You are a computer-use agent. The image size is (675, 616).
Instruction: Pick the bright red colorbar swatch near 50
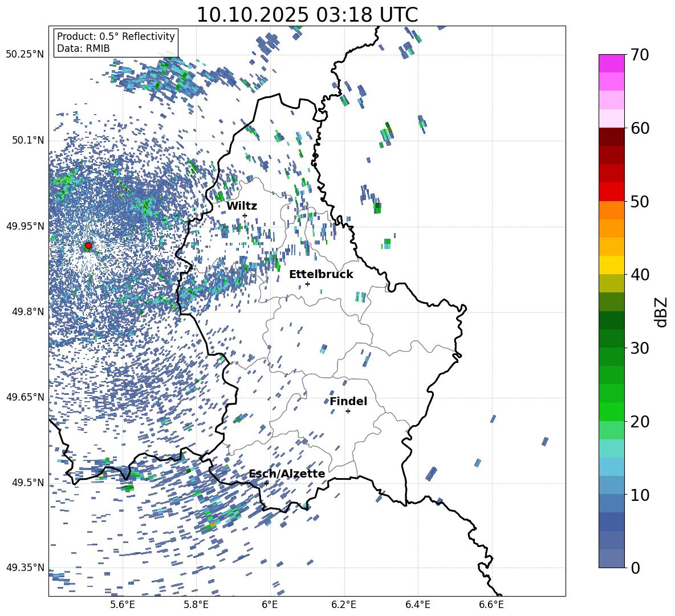click(x=612, y=192)
